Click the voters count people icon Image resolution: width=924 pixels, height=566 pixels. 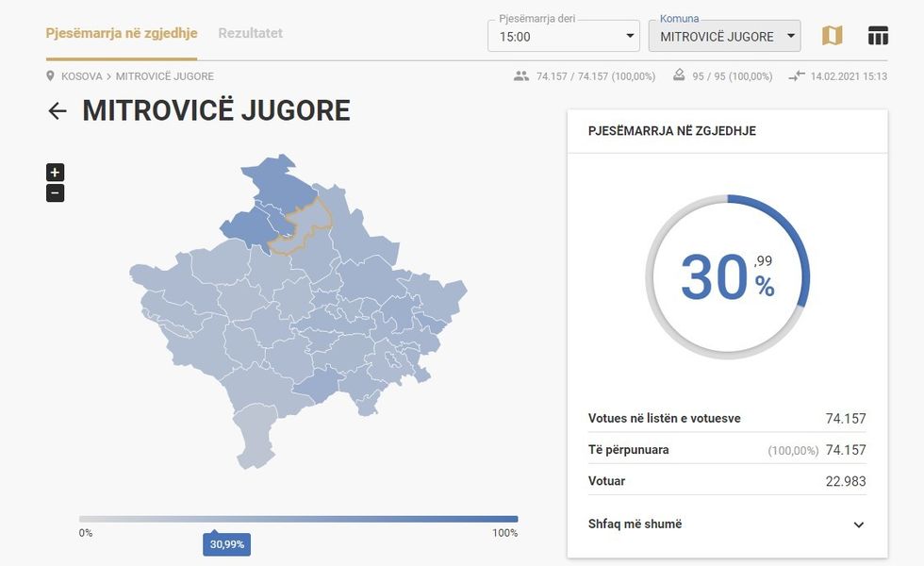524,75
